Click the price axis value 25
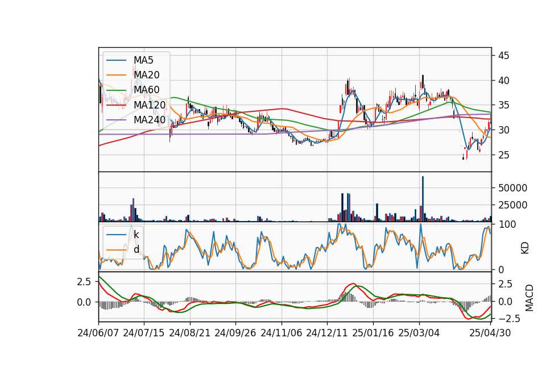Viewport: 546px width, 392px height. click(x=503, y=155)
